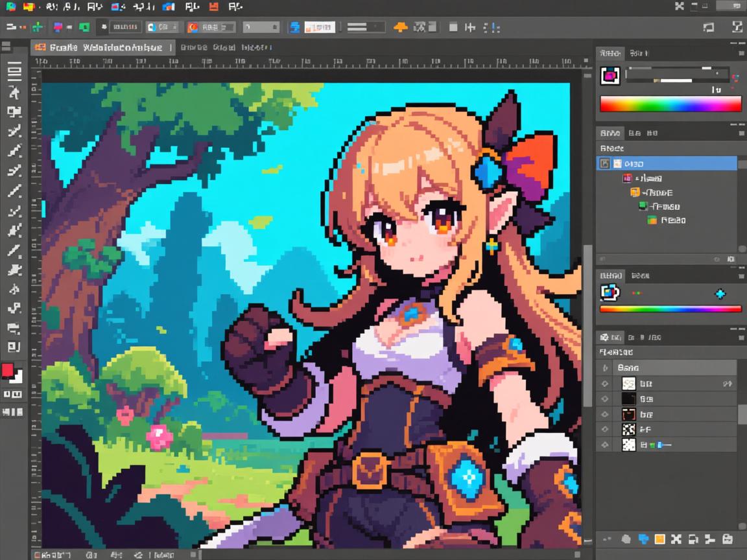Select the highlighted root item in the tree panel
The image size is (747, 560).
[x=667, y=163]
